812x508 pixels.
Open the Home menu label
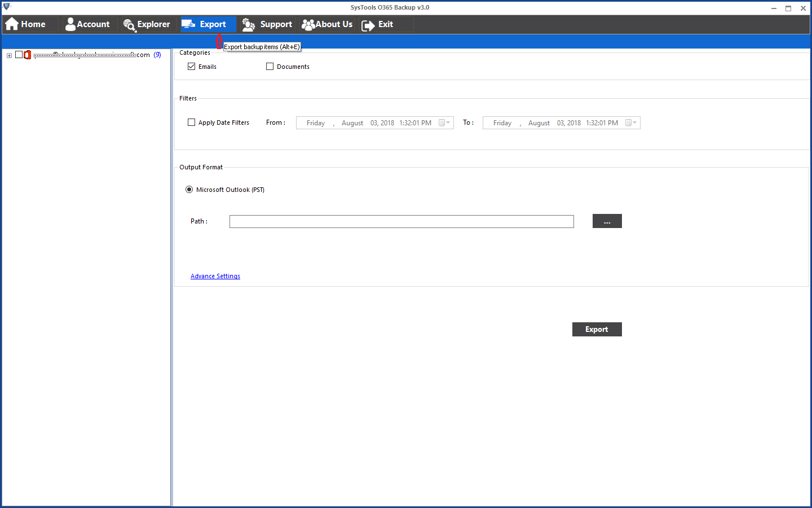click(x=33, y=24)
